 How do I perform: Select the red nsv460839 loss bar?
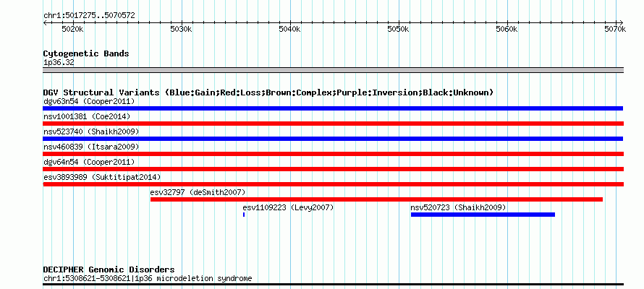(x=333, y=154)
